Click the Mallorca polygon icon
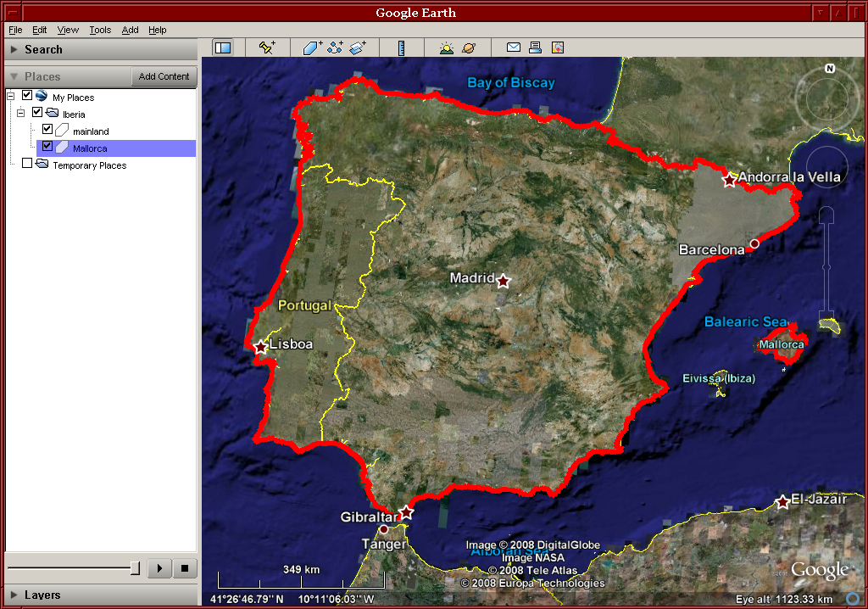This screenshot has width=868, height=609. coord(62,148)
